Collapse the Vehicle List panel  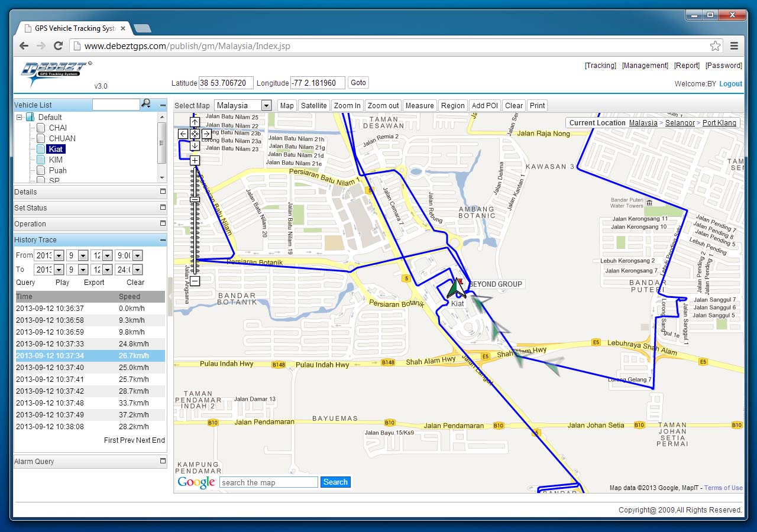point(163,105)
